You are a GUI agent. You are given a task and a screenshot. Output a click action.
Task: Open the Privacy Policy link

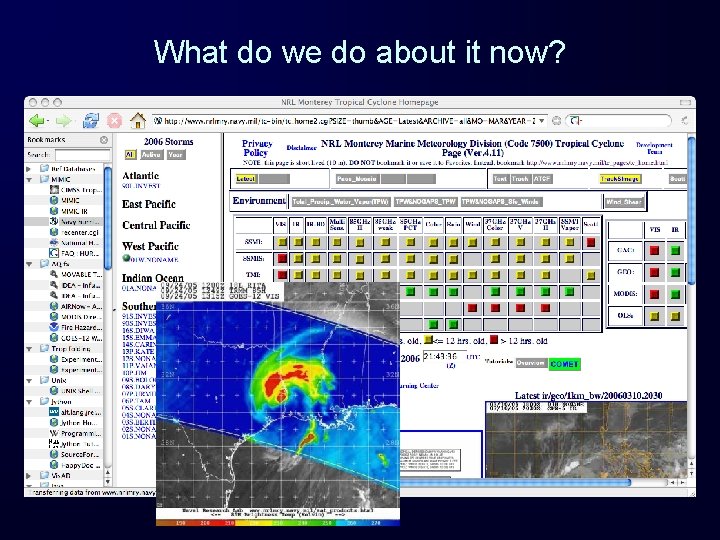coord(256,148)
